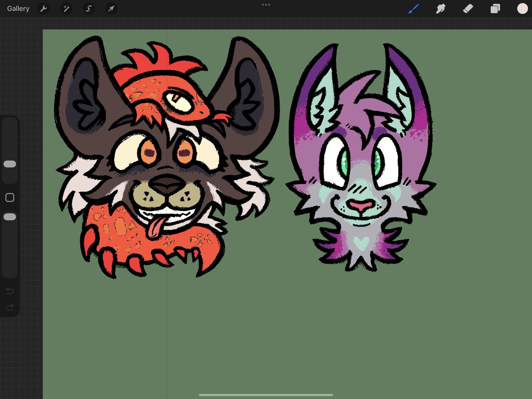Open the Adjustments magic wand menu
This screenshot has height=399, width=532.
click(66, 9)
